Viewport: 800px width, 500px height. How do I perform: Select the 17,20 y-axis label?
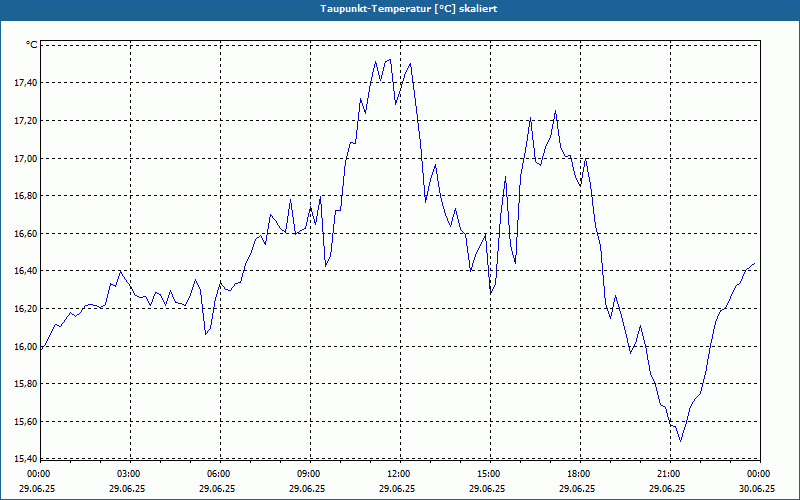[26, 120]
